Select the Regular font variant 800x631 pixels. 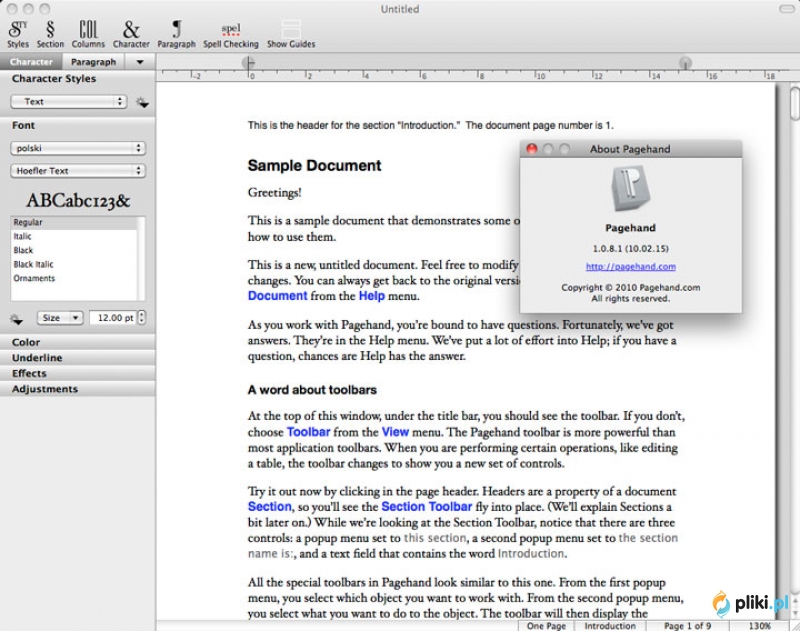pos(74,222)
